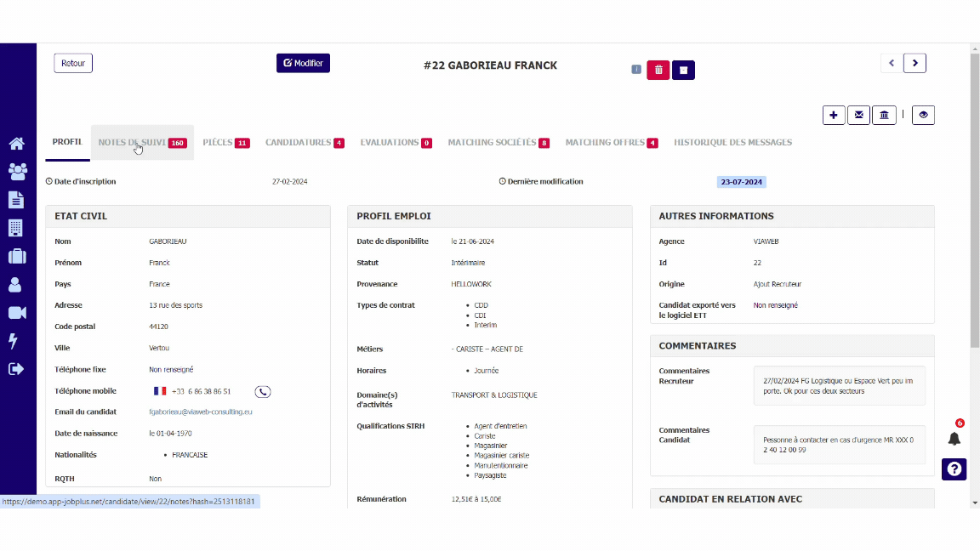
Task: Click the qualification Paysagiste
Action: click(490, 475)
